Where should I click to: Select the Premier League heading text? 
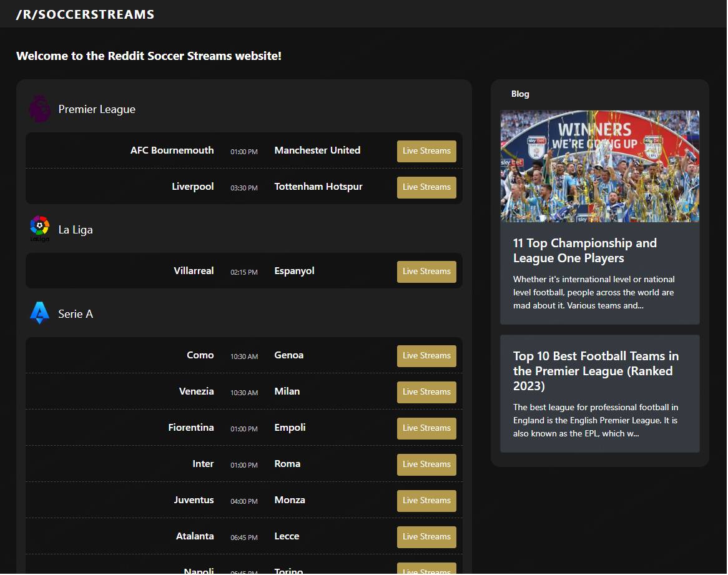(97, 109)
